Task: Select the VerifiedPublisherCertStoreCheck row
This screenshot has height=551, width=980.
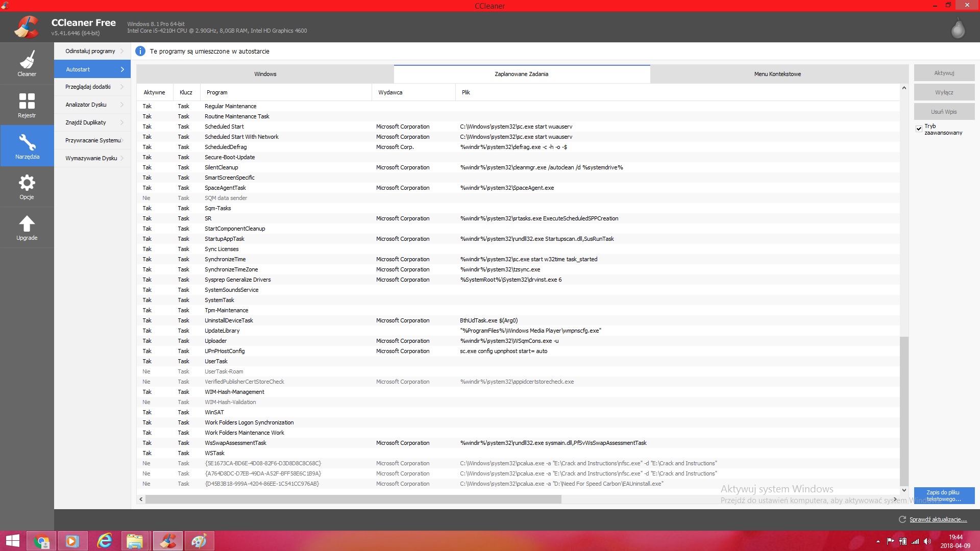Action: 518,382
